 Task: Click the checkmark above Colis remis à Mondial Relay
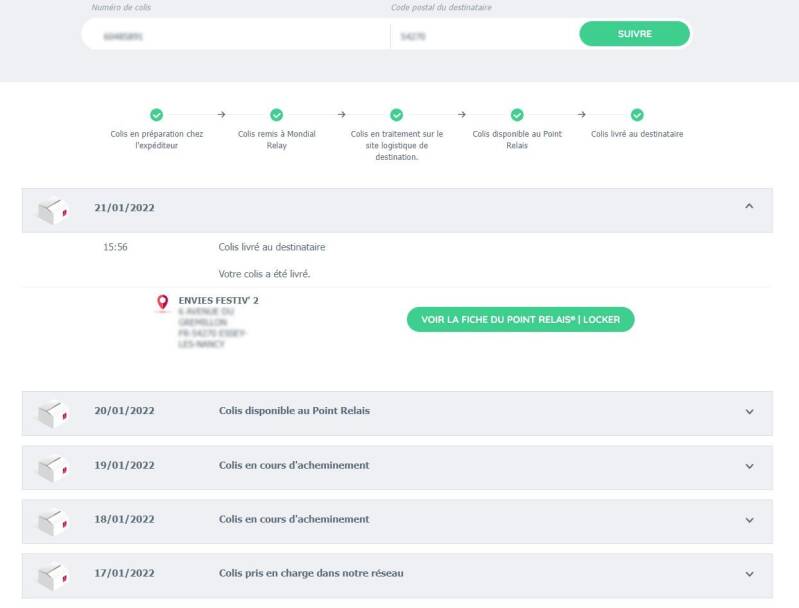pos(277,115)
